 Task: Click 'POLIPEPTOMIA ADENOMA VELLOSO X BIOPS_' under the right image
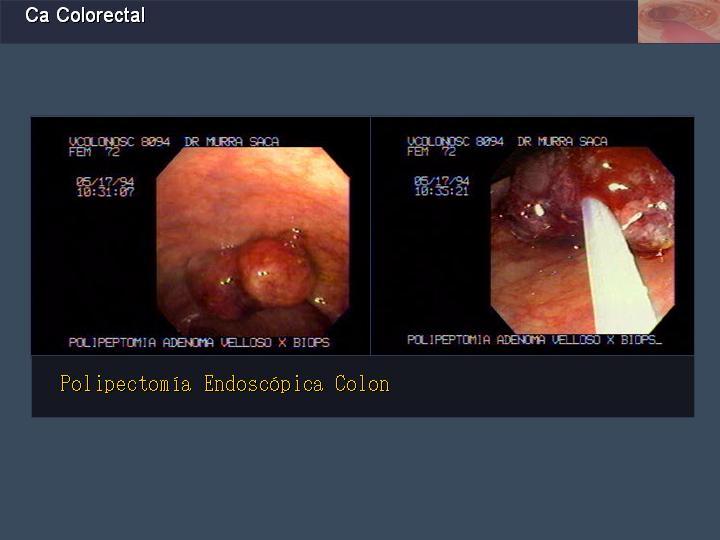click(534, 340)
